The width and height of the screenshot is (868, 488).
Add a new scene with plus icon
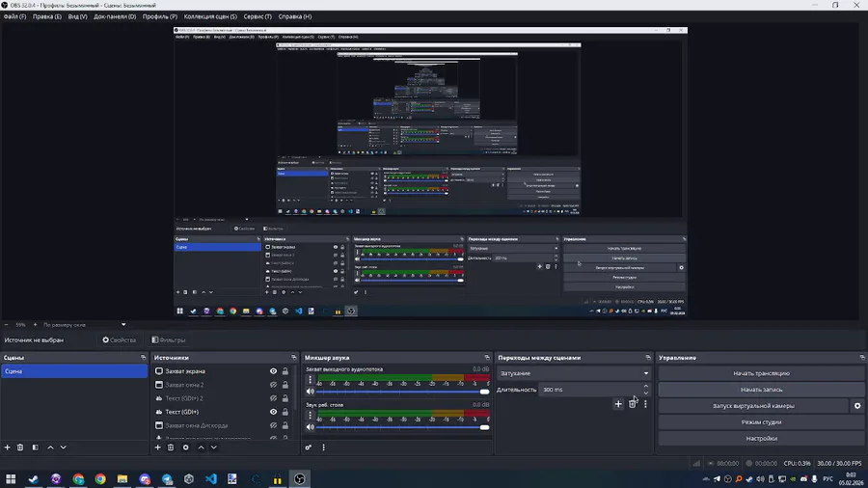coord(7,447)
